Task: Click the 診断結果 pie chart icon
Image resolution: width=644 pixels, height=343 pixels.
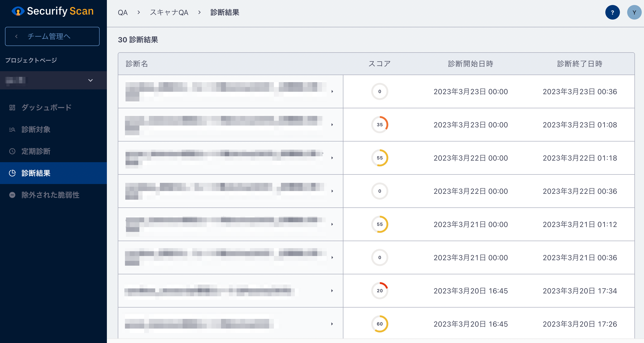Action: (x=12, y=173)
